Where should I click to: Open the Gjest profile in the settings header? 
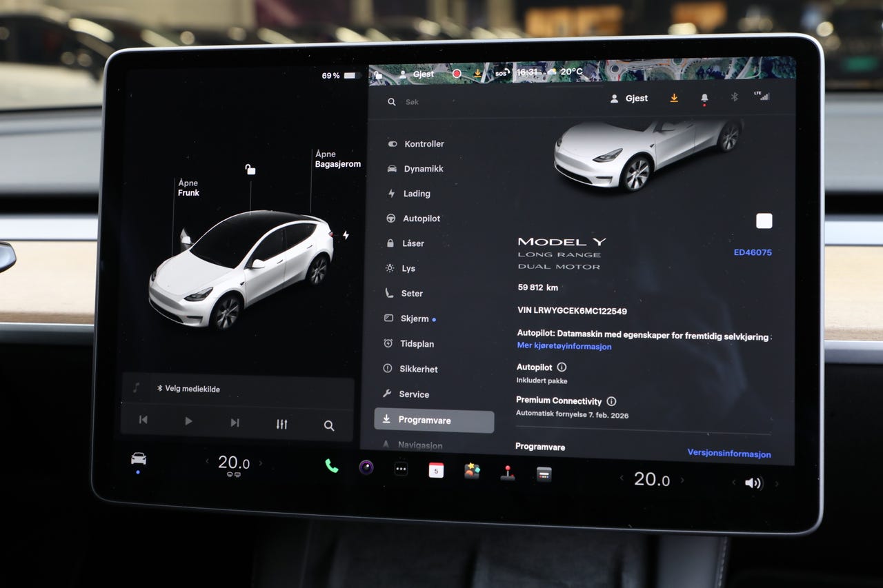pos(629,99)
